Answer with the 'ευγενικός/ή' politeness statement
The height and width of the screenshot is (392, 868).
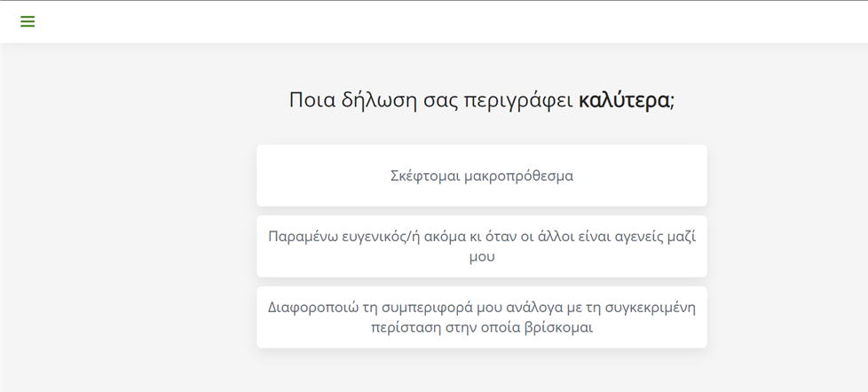coord(481,246)
